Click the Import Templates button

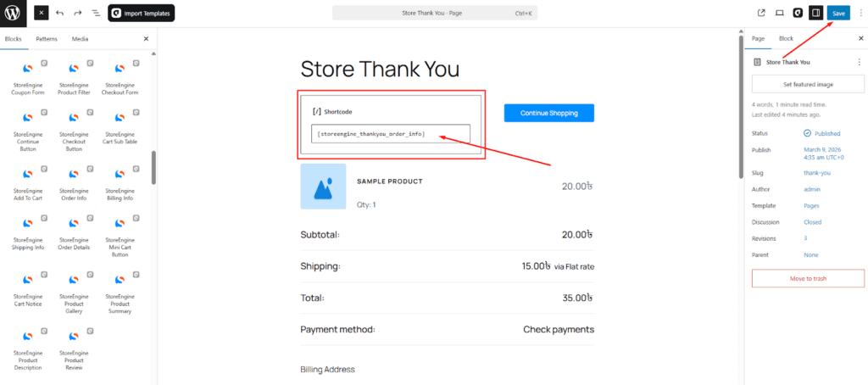pos(142,14)
